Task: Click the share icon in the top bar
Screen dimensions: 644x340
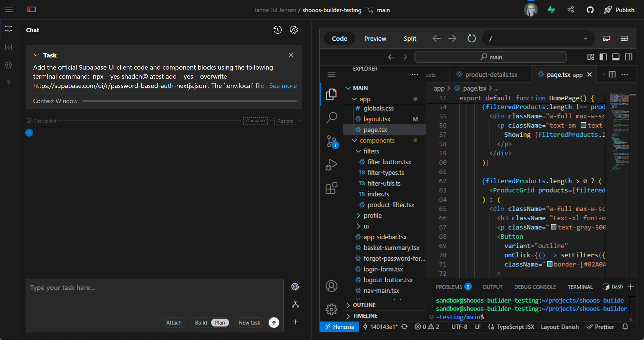Action: 571,10
